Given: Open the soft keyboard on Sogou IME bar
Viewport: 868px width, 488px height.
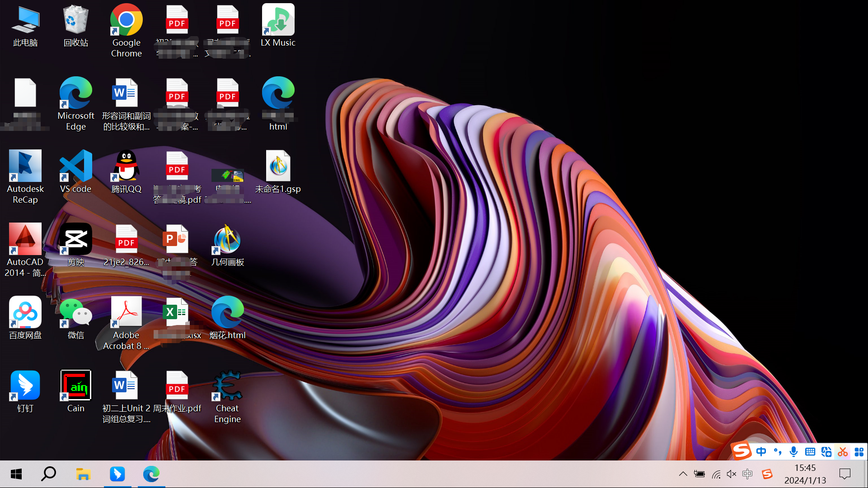Looking at the screenshot, I should [x=810, y=452].
